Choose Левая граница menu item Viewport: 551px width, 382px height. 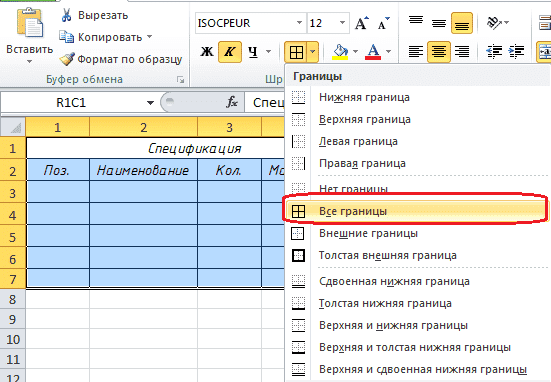click(x=417, y=141)
